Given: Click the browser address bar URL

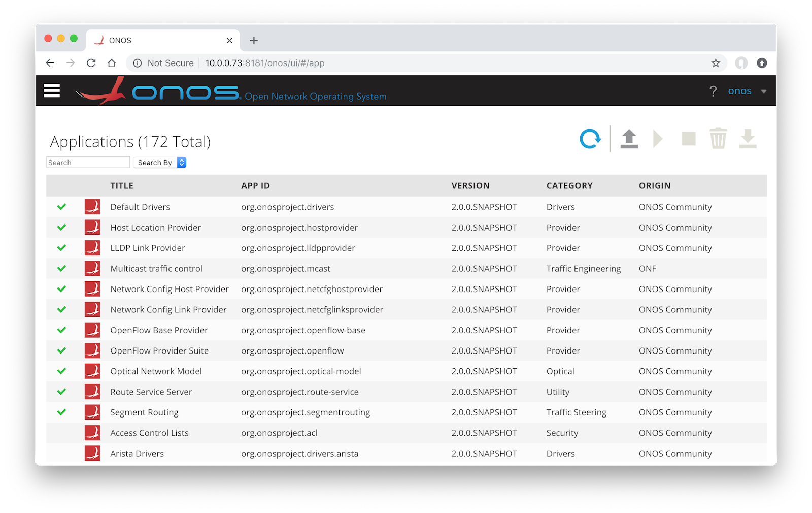Looking at the screenshot, I should pos(265,63).
